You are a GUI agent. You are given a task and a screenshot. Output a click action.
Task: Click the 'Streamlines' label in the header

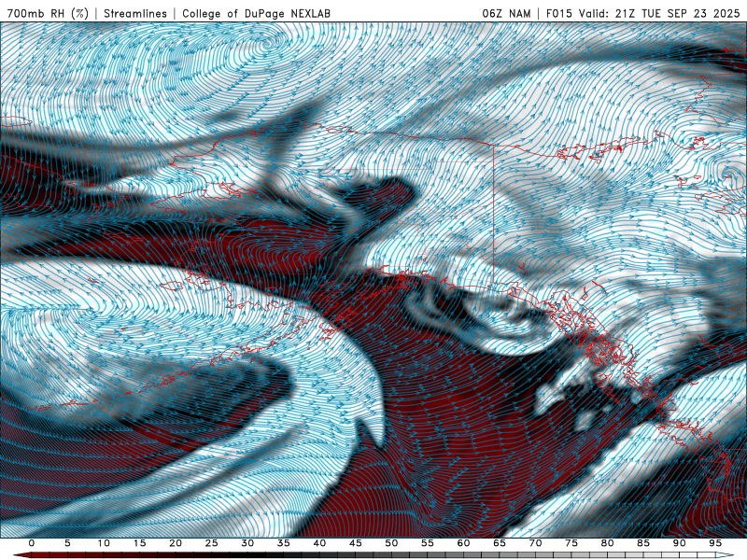coord(135,13)
